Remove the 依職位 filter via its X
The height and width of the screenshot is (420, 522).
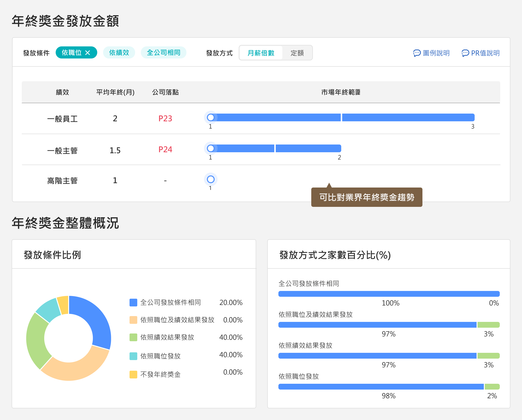point(88,53)
